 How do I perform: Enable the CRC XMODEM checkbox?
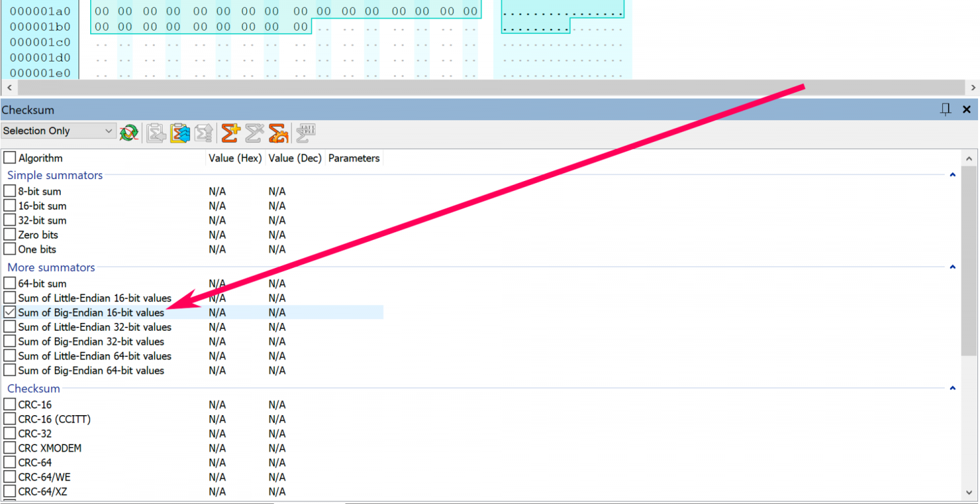[10, 448]
